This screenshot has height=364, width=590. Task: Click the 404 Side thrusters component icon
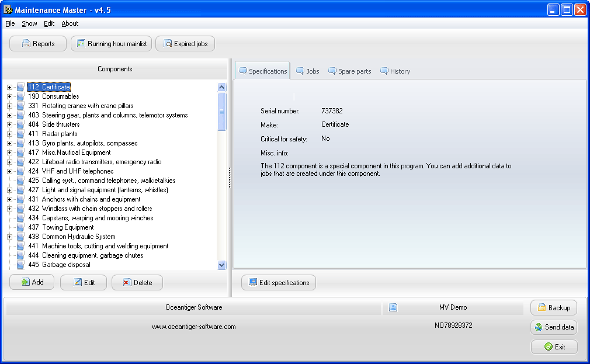(x=20, y=124)
